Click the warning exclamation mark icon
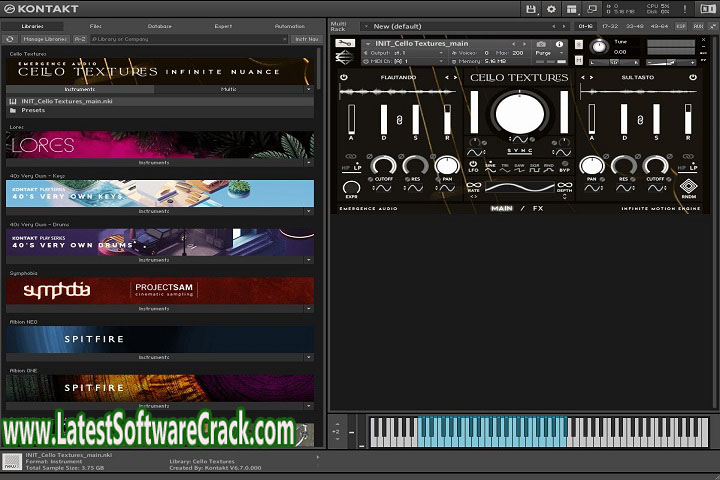The height and width of the screenshot is (480, 720). pos(685,9)
